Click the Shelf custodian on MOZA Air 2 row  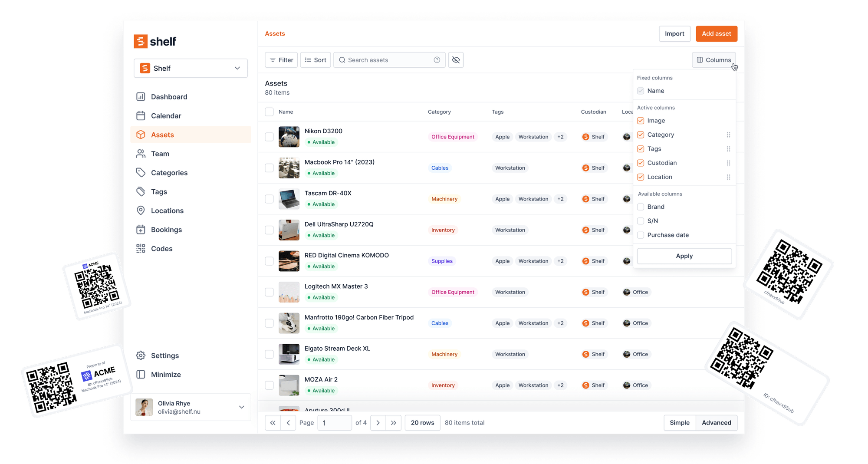pyautogui.click(x=594, y=385)
